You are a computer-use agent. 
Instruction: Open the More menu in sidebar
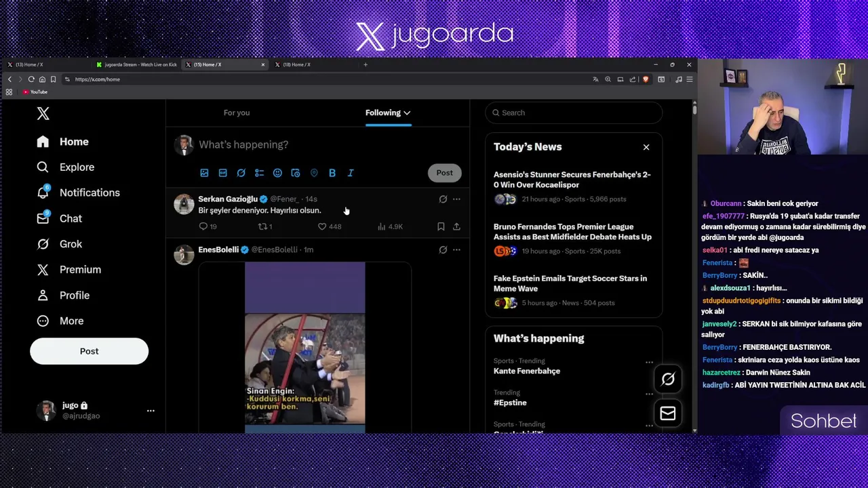(60, 321)
